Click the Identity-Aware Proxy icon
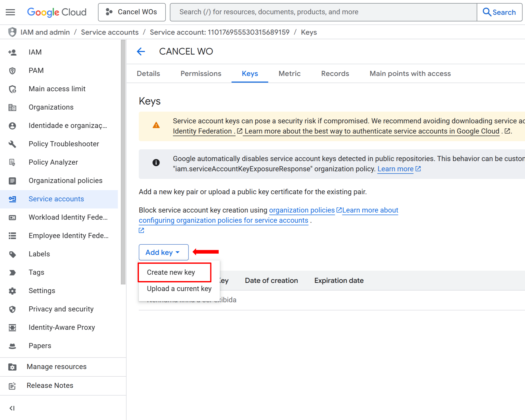 (12, 327)
